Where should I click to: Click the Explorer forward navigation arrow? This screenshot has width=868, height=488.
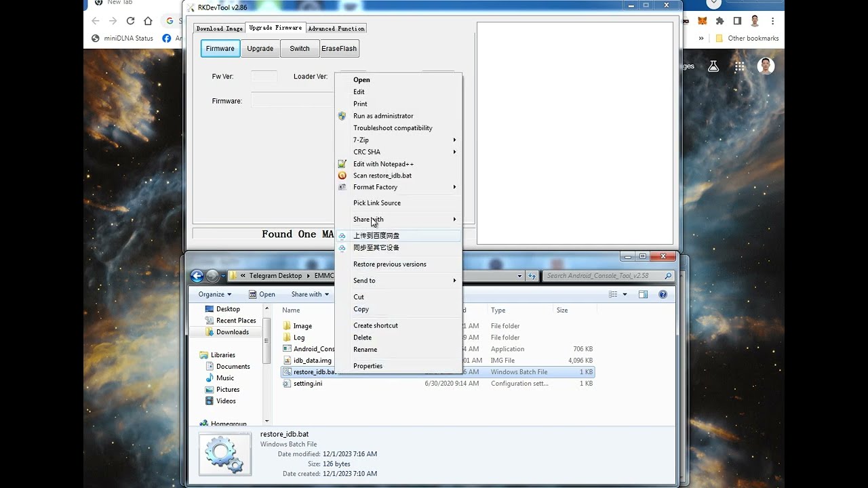coord(212,276)
